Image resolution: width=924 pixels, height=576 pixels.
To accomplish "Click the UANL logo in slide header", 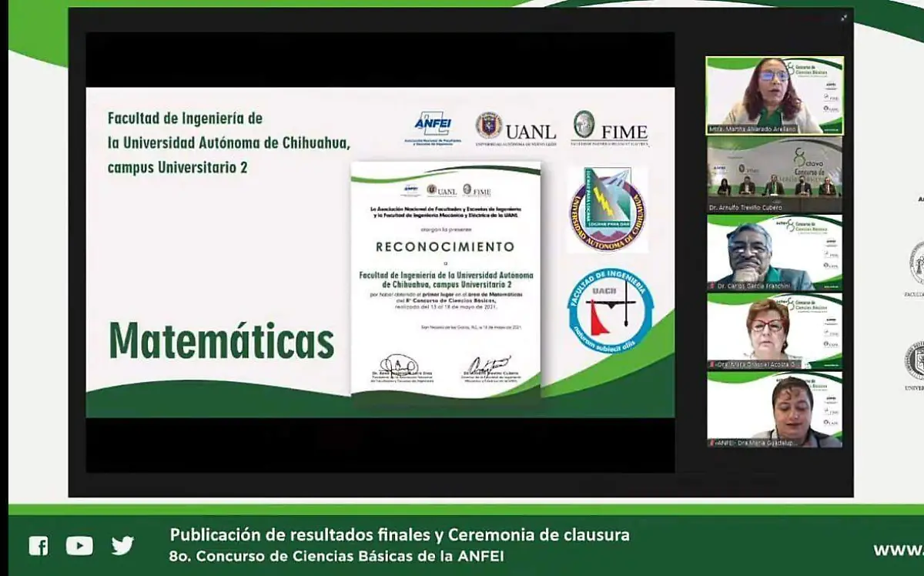I will (x=515, y=129).
